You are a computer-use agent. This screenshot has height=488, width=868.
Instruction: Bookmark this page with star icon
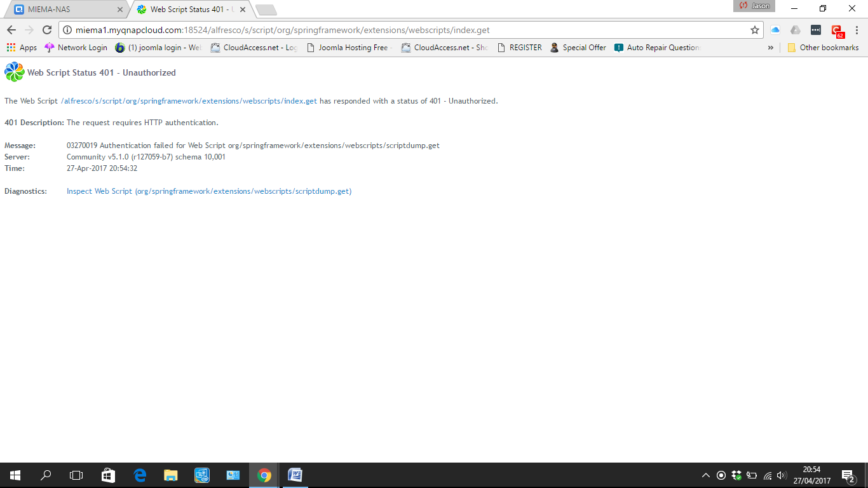754,30
